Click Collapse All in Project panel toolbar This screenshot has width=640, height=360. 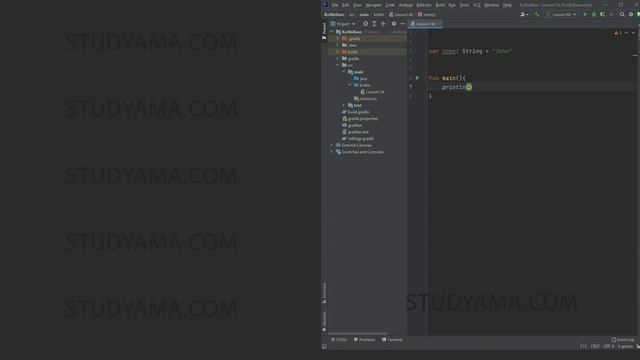click(383, 24)
